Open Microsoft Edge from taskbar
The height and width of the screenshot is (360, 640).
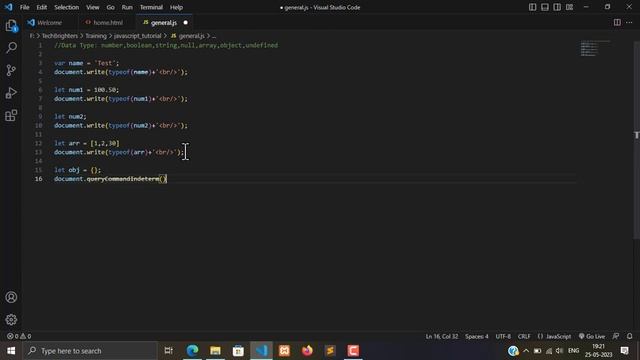[192, 351]
